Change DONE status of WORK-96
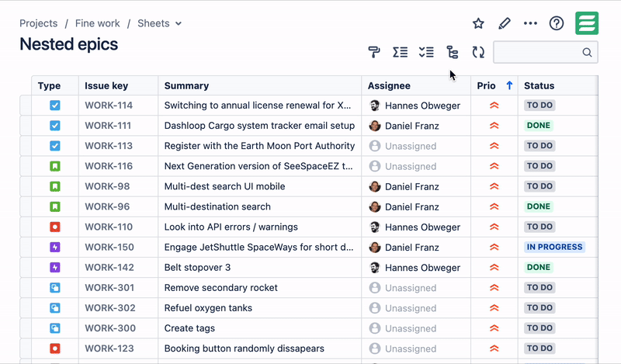The height and width of the screenshot is (364, 621). pos(538,206)
